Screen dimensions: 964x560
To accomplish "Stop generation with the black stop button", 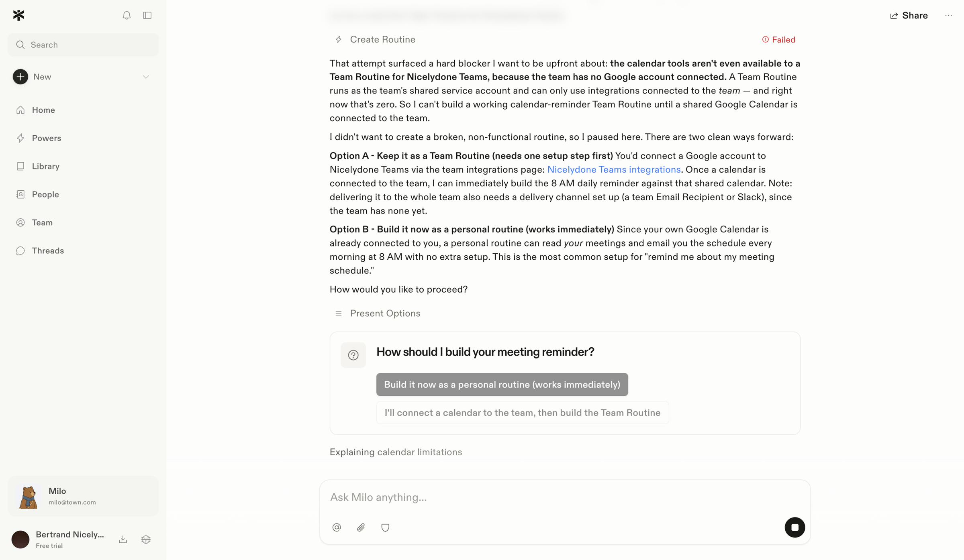I will (x=794, y=527).
